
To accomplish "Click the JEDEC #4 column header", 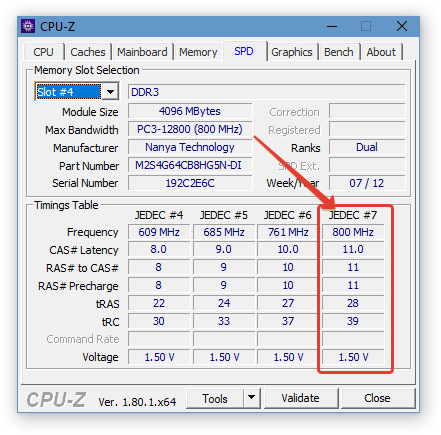I will (x=159, y=215).
